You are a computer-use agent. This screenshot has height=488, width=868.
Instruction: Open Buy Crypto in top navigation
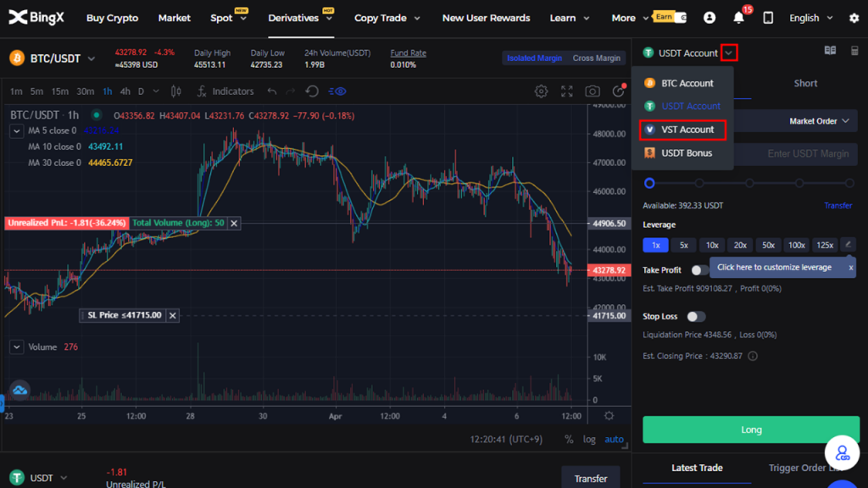113,18
